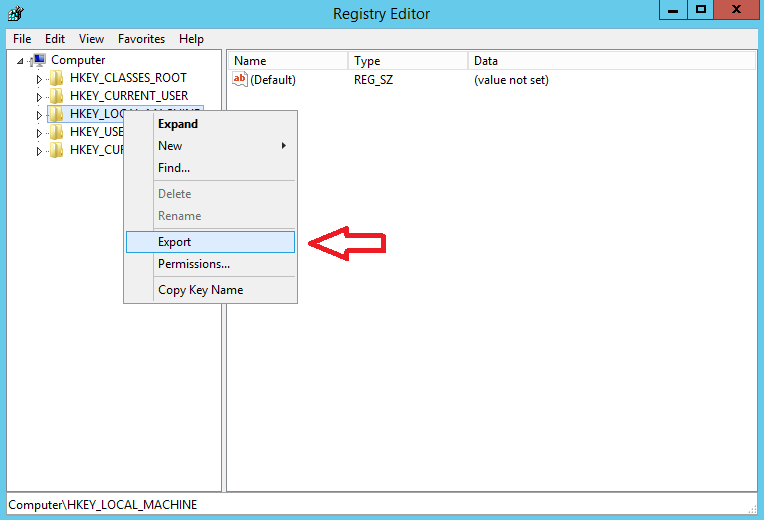Click the HKEY_CURRENT_USER folder icon
This screenshot has width=764, height=520.
click(x=58, y=96)
